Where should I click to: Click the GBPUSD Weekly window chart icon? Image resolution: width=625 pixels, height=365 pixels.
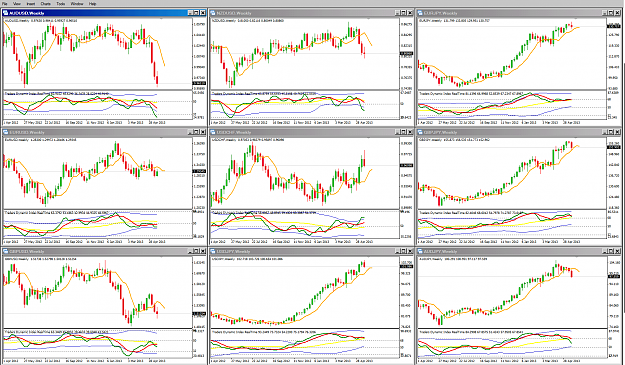[x=6, y=251]
